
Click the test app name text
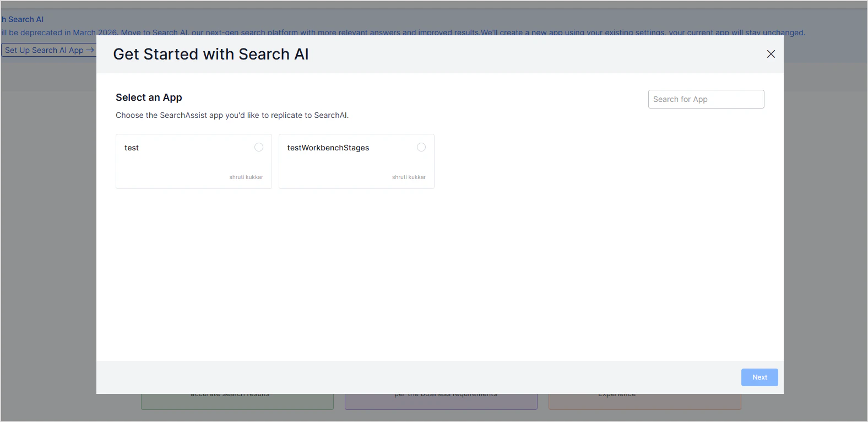click(x=132, y=148)
